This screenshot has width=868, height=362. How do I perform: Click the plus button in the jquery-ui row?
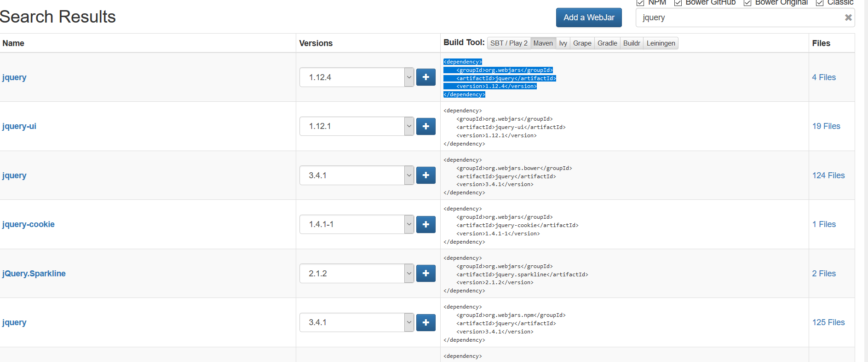click(426, 126)
